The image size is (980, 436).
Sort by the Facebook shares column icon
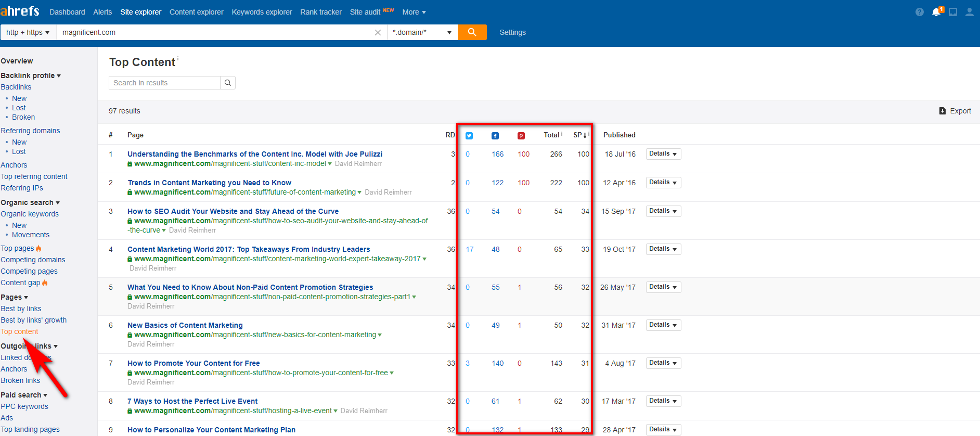coord(495,136)
